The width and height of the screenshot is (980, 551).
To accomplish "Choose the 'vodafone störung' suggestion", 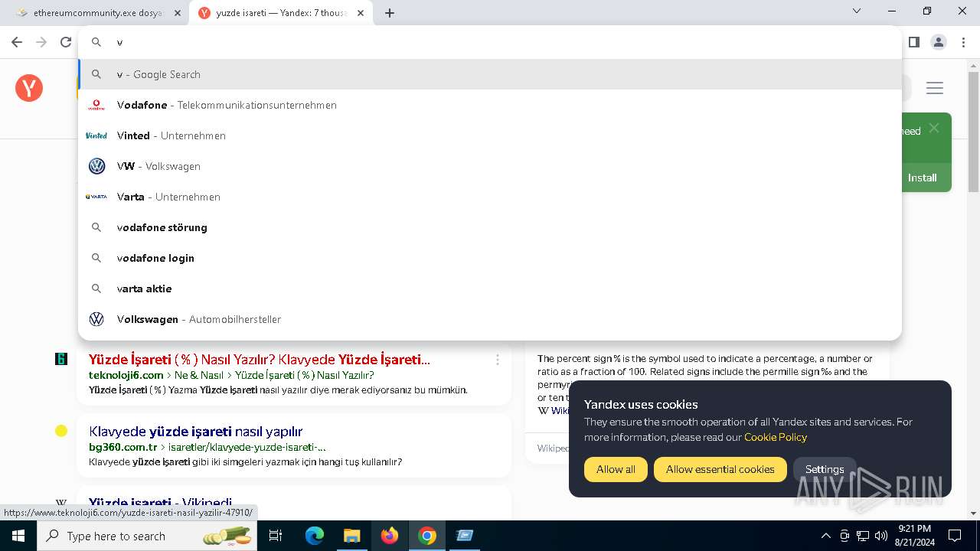I will [490, 227].
